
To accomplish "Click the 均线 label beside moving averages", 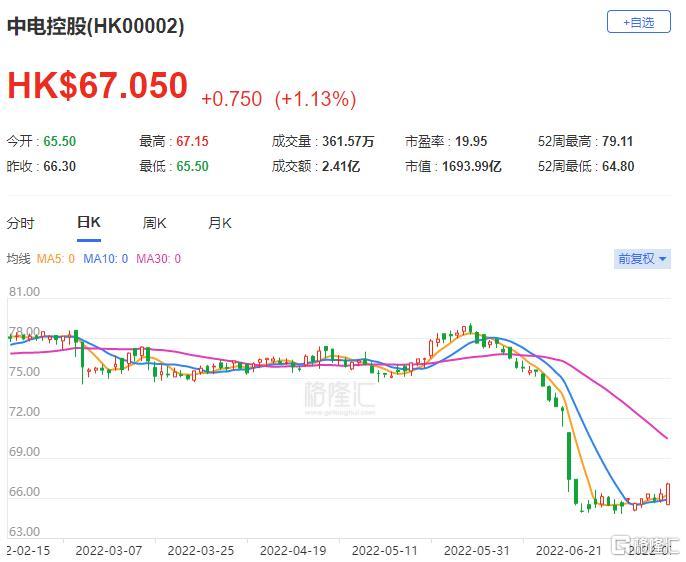I will point(18,259).
